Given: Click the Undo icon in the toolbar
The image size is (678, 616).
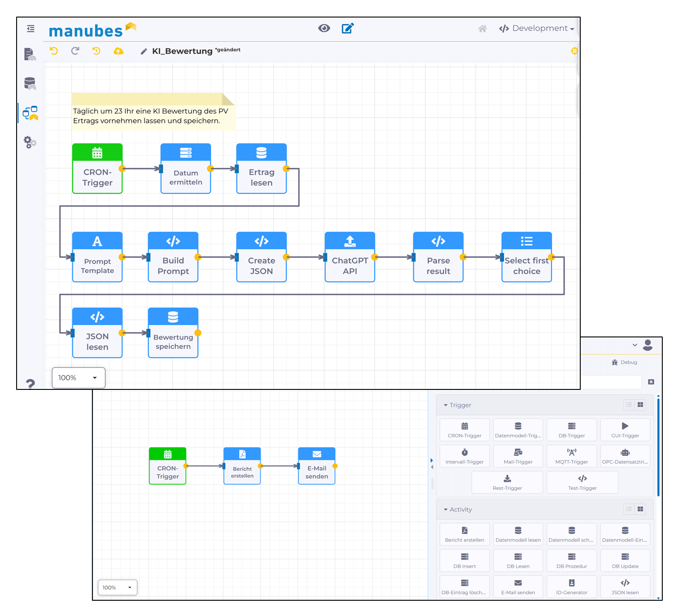Looking at the screenshot, I should pos(54,51).
